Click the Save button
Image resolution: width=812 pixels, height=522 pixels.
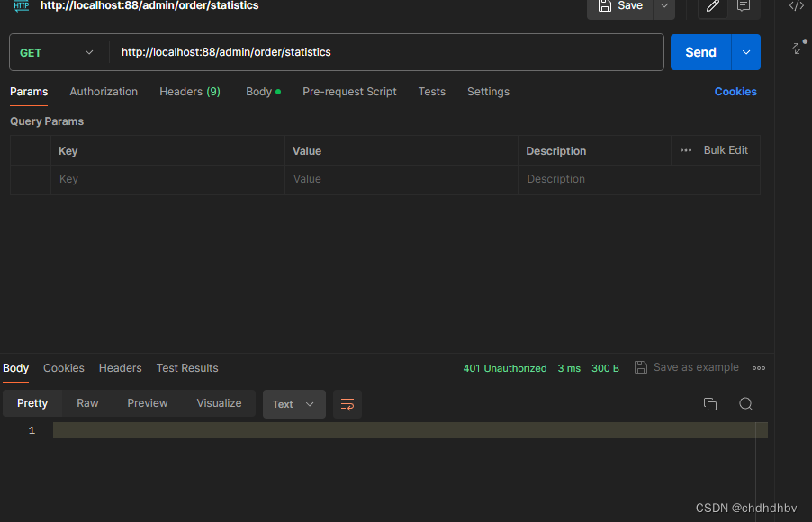pos(620,6)
